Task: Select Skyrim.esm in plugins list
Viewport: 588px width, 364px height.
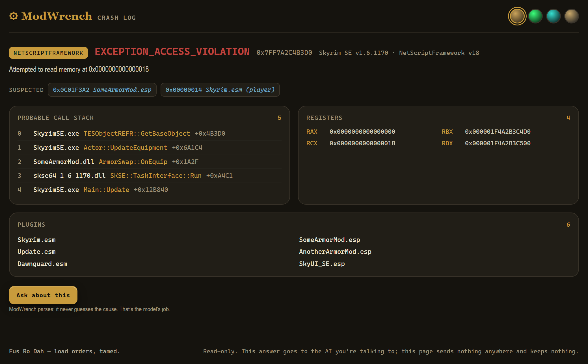Action: point(36,240)
